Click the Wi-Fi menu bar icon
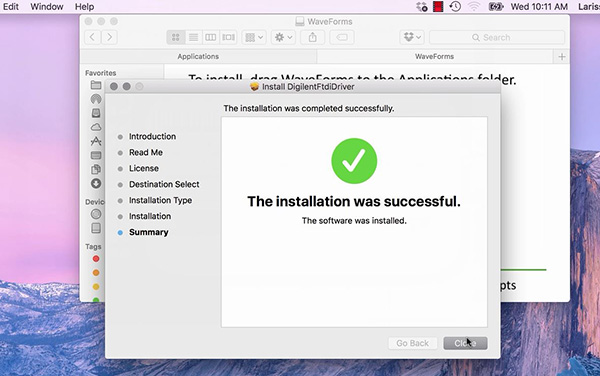Screen dimensions: 600x376 474,7
